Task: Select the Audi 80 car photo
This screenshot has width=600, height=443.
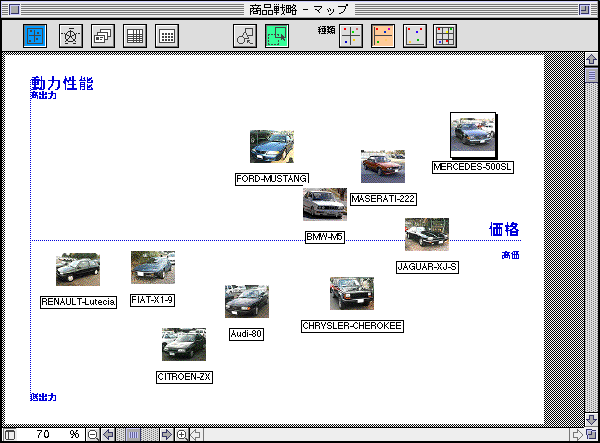Action: 247,301
